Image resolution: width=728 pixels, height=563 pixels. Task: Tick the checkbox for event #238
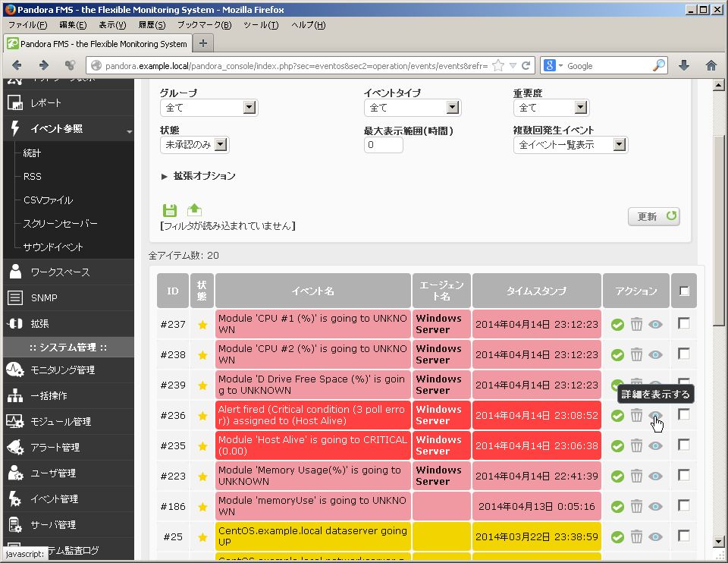point(684,354)
